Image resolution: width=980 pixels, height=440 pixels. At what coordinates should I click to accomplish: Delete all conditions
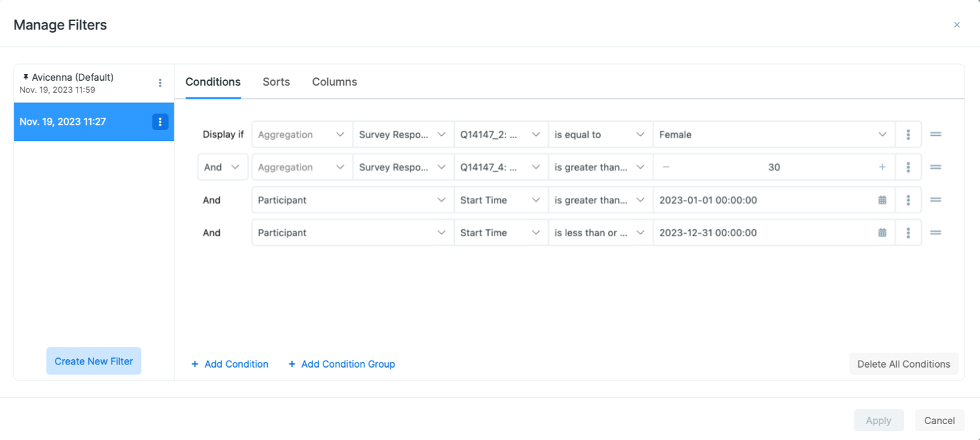point(904,364)
